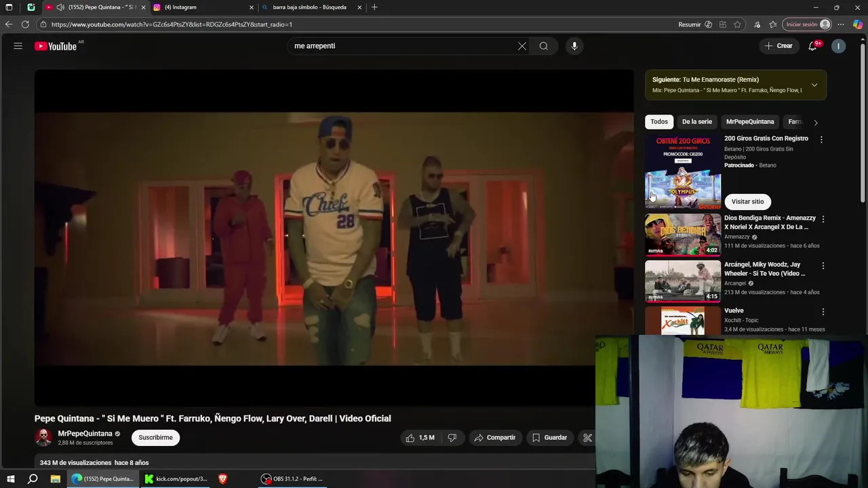Image resolution: width=868 pixels, height=488 pixels.
Task: Open the Si Te Veo video thumbnail
Action: [683, 281]
